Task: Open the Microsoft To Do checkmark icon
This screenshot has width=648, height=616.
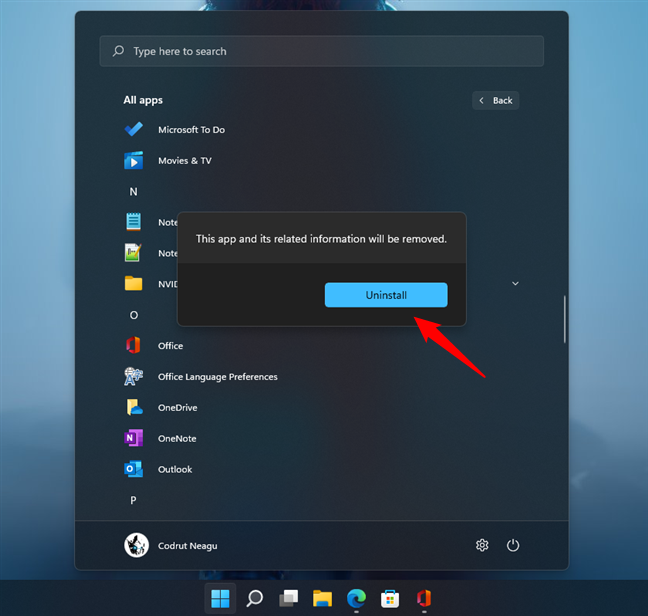Action: pos(133,129)
